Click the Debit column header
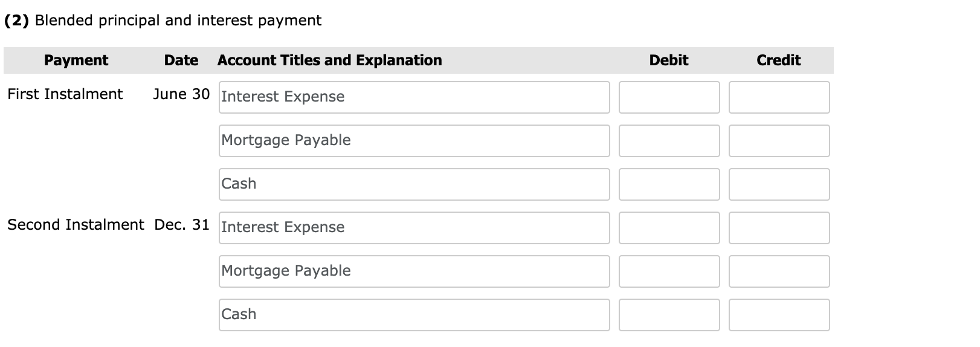Screen dimensions: 980x347 coord(668,60)
